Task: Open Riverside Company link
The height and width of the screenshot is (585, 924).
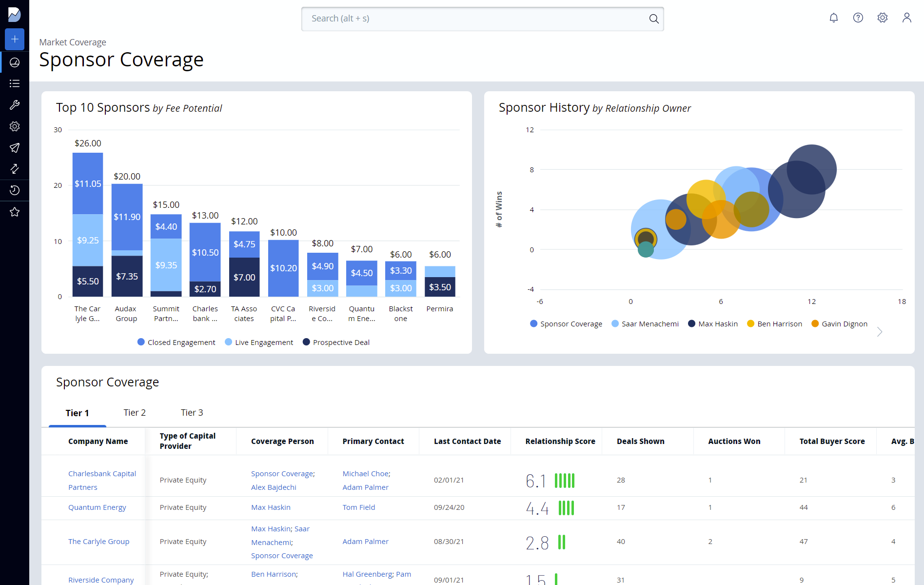Action: point(101,580)
